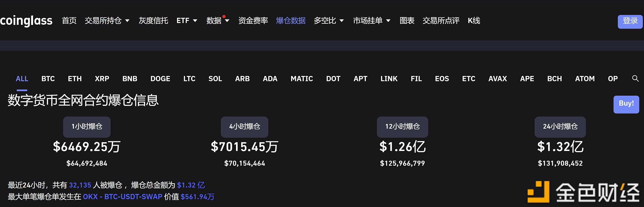
Task: Click the coinglass logo
Action: click(26, 21)
